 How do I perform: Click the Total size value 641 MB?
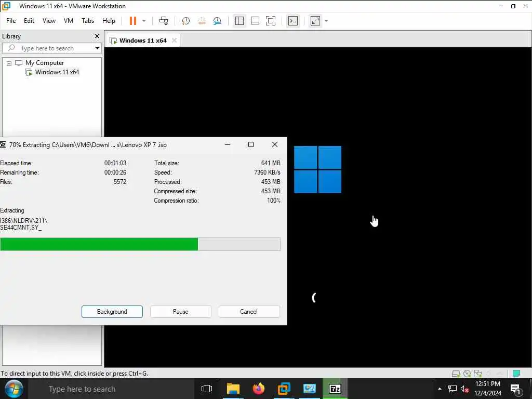pos(270,163)
